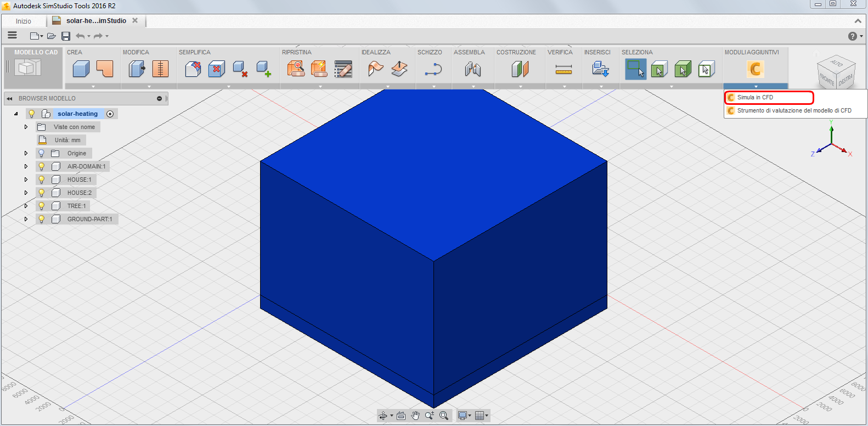Select the pan hand tool

pos(415,416)
